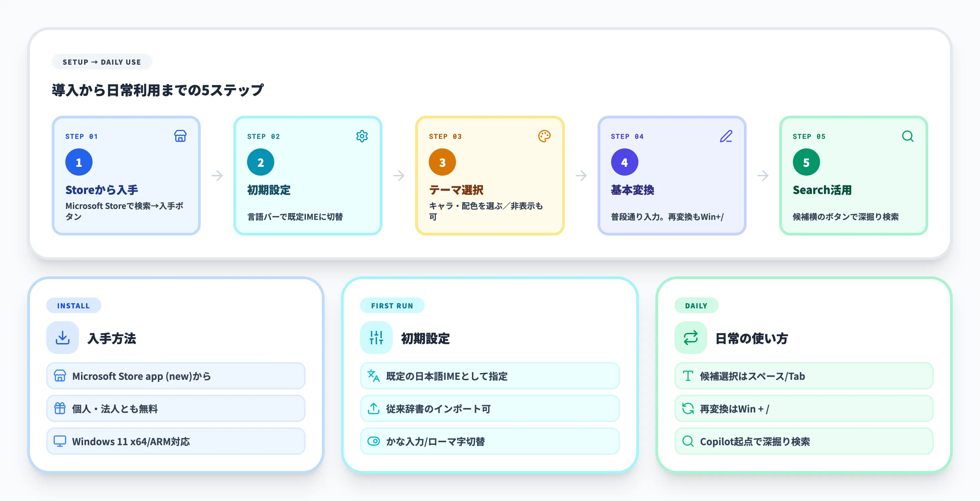Open the gear settings icon on STEP 02

point(362,136)
